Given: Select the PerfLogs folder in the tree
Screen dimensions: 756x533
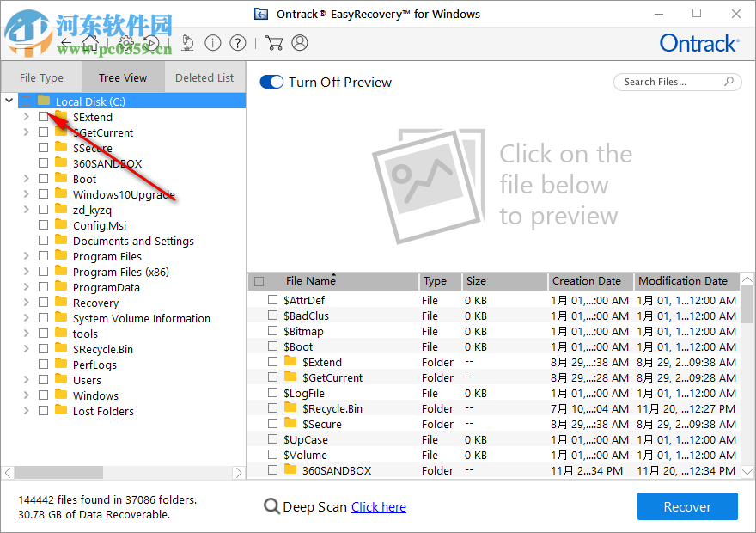Looking at the screenshot, I should pos(95,365).
